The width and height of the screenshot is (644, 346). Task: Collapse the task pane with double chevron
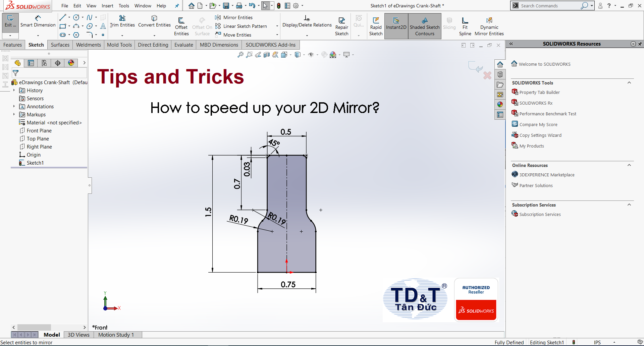click(x=511, y=44)
